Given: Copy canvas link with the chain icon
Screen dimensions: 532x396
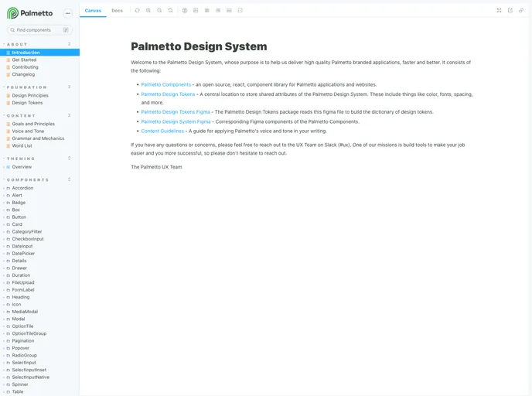Looking at the screenshot, I should (x=521, y=11).
